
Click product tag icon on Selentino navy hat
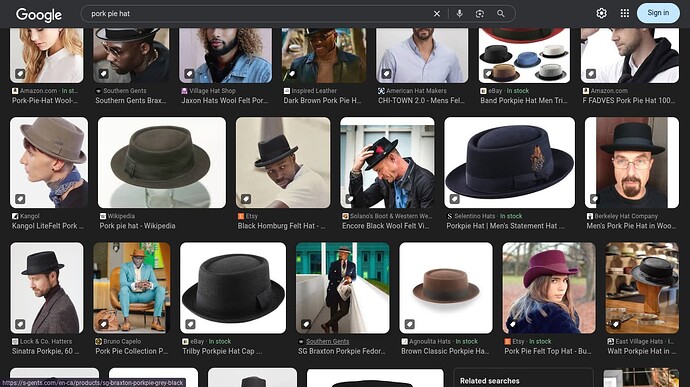click(454, 199)
